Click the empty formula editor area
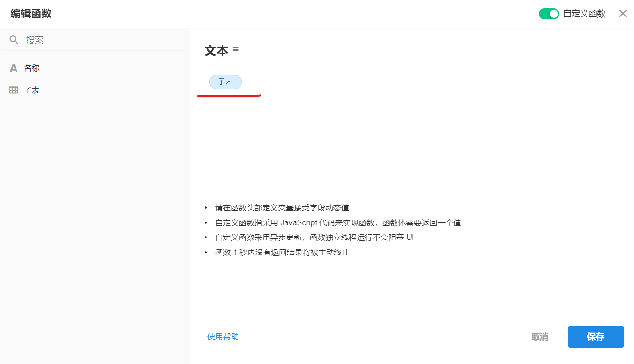This screenshot has height=364, width=634. 412,141
